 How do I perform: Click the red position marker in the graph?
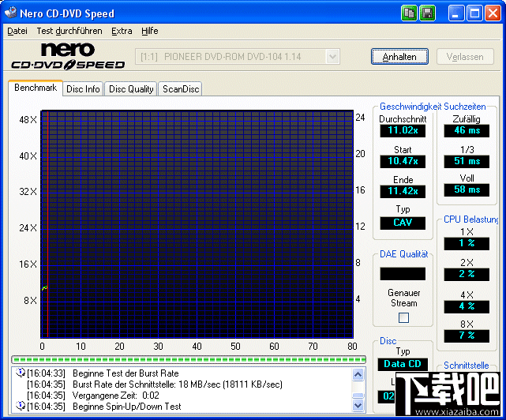coord(48,224)
